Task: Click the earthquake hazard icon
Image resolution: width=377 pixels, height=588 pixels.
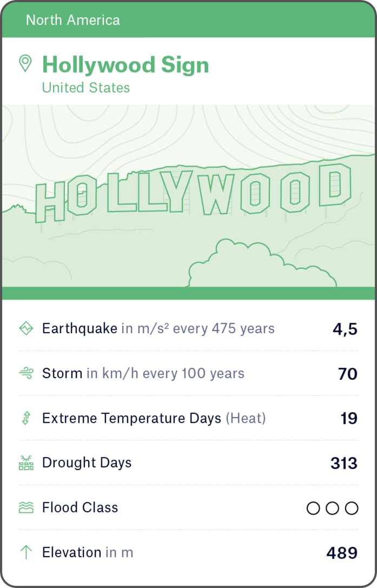Action: [x=26, y=328]
